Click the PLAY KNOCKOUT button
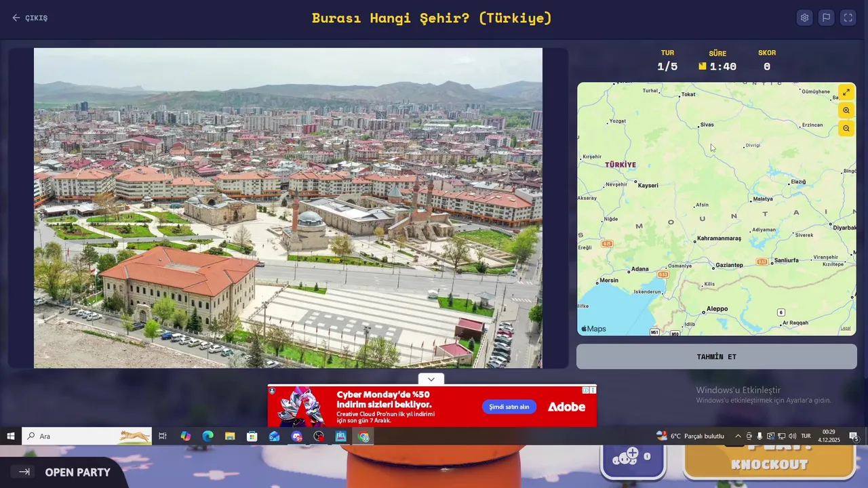 [x=769, y=462]
